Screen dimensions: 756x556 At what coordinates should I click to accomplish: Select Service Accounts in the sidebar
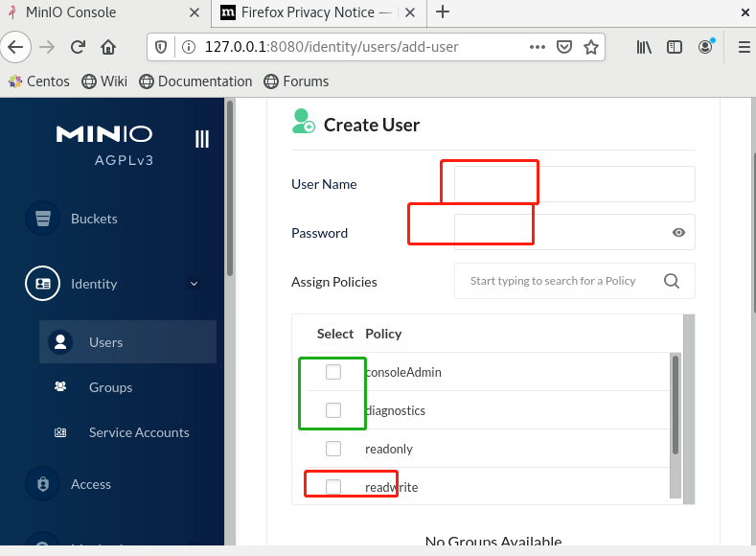(x=127, y=432)
